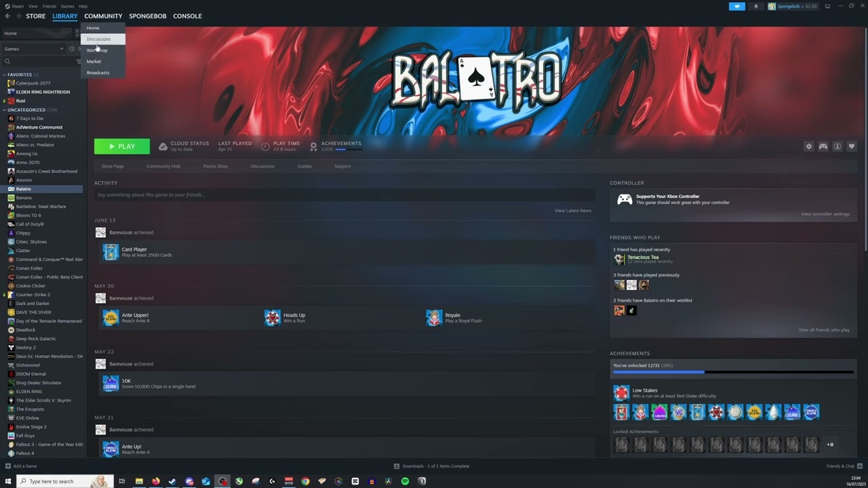Open the Help menu
The image size is (868, 488).
83,6
